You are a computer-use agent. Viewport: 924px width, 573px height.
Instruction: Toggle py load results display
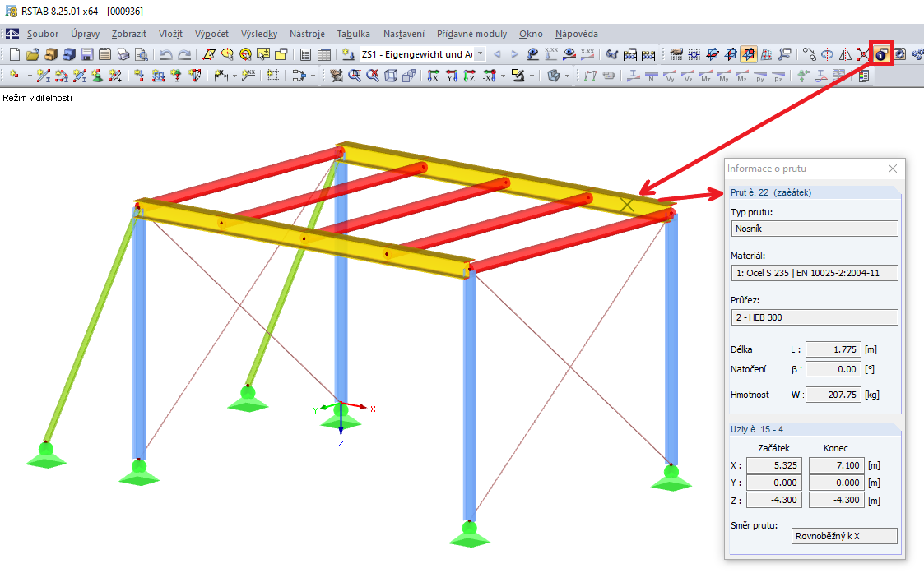[760, 76]
